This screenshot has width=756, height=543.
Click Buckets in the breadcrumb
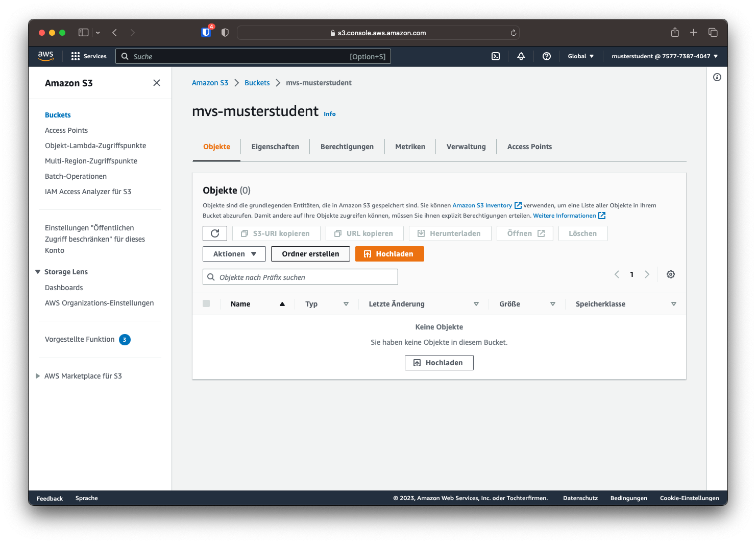point(257,83)
